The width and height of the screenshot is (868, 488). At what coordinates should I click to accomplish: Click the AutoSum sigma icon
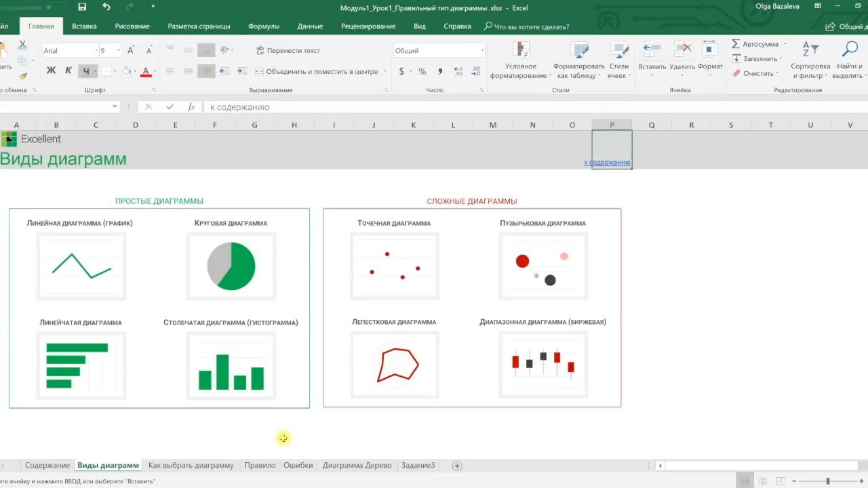tap(736, 44)
